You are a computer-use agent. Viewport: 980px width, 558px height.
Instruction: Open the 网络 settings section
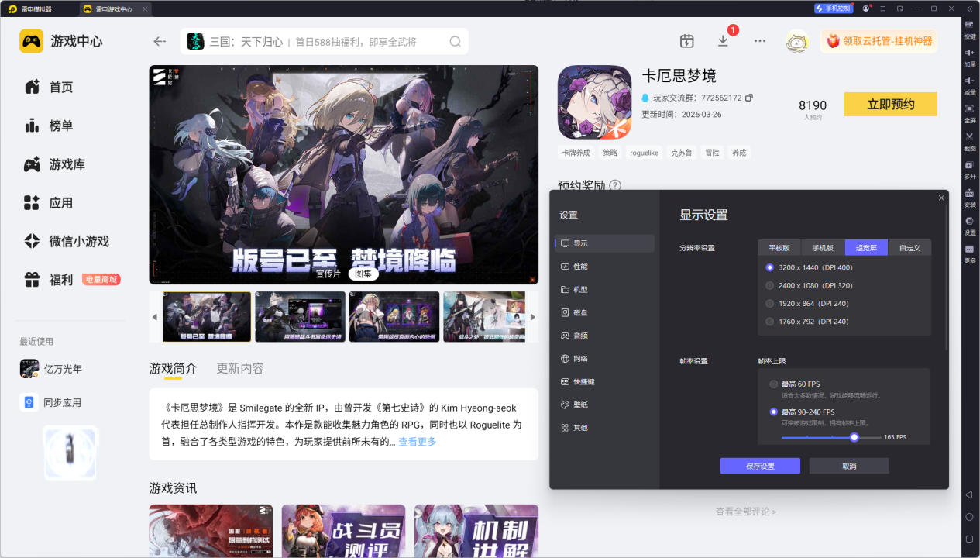click(x=605, y=359)
